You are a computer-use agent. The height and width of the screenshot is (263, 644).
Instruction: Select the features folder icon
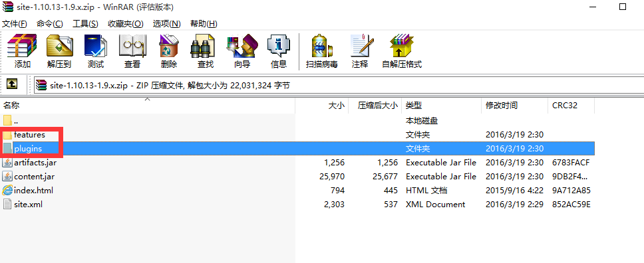pyautogui.click(x=8, y=135)
